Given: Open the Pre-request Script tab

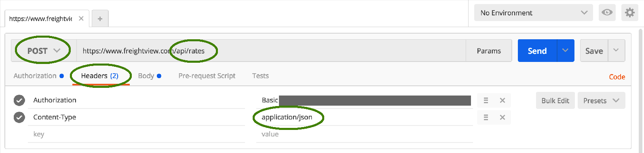Looking at the screenshot, I should tap(207, 76).
